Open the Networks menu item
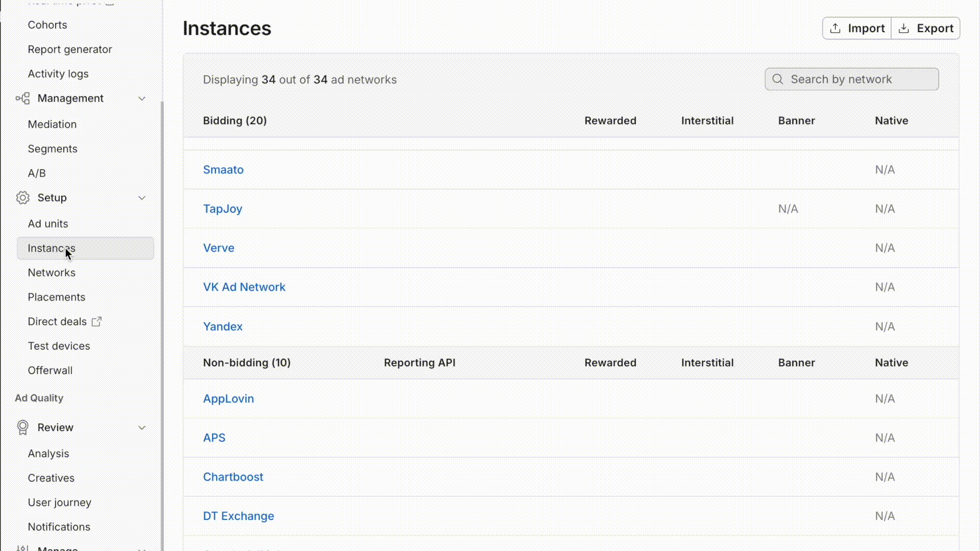The image size is (980, 551). [x=52, y=273]
